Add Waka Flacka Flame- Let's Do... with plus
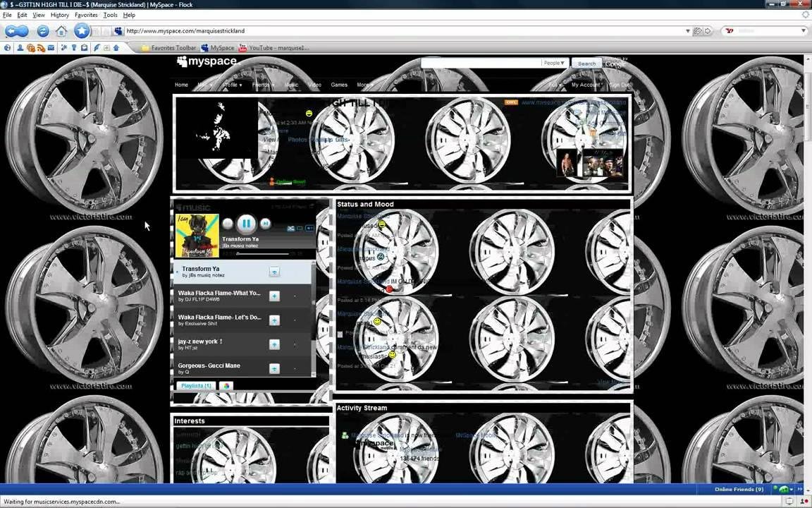Viewport: 812px width, 508px height. [274, 320]
